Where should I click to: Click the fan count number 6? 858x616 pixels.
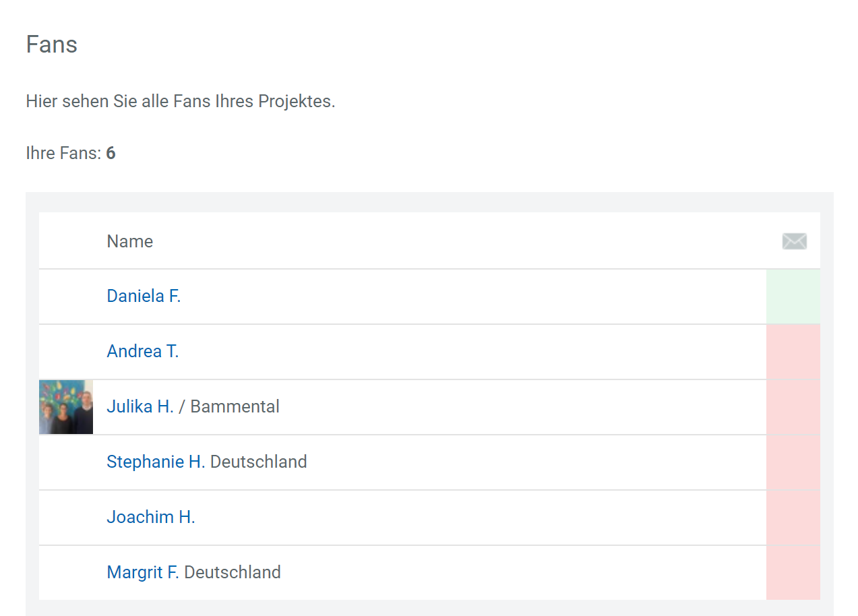(111, 153)
